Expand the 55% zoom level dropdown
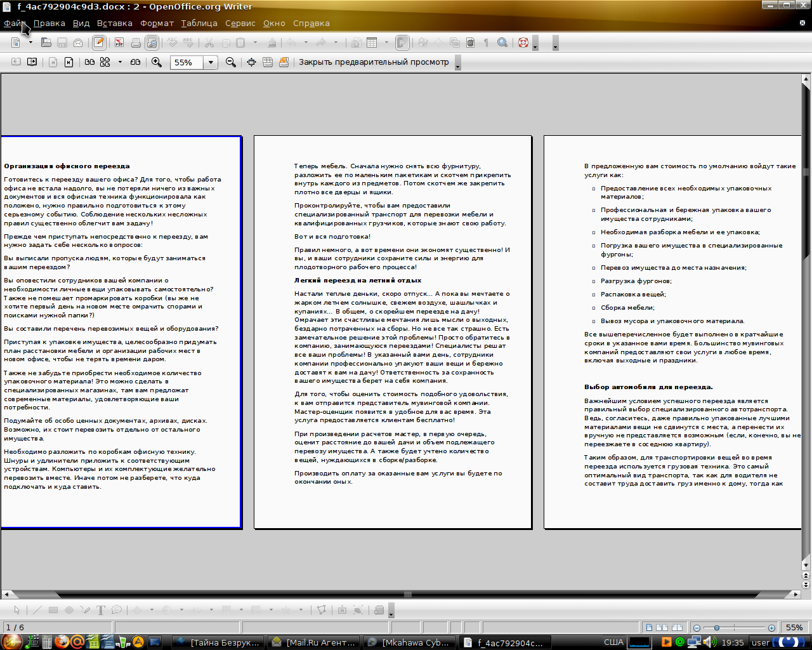This screenshot has width=812, height=650. (x=211, y=62)
